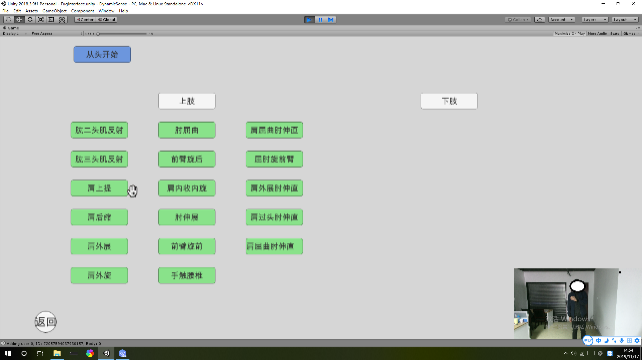Open the cloud services icon
The width and height of the screenshot is (642, 360).
click(x=540, y=19)
